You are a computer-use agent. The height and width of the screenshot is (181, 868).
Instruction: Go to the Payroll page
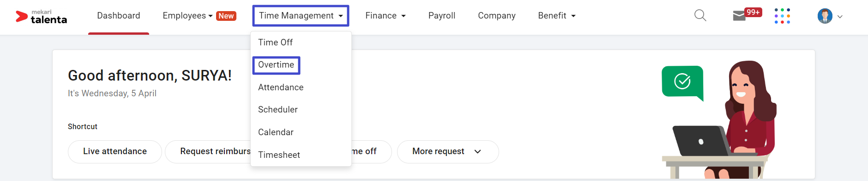(442, 16)
